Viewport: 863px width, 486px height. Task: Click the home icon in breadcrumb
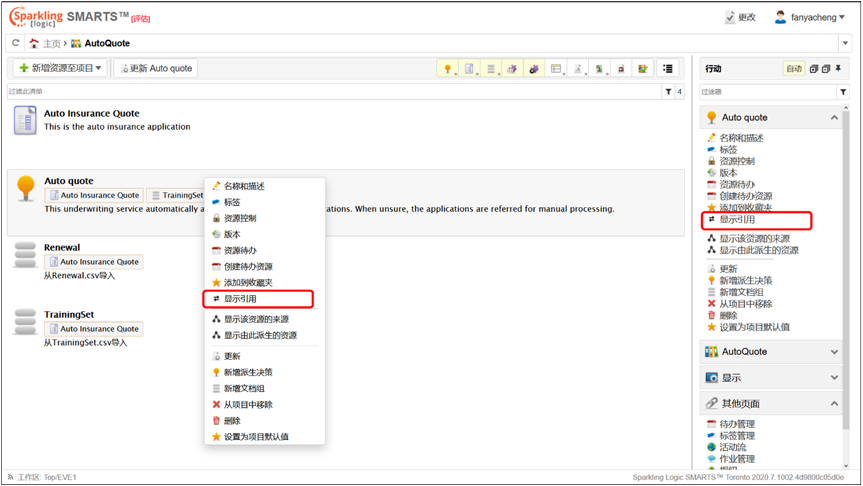[x=34, y=43]
